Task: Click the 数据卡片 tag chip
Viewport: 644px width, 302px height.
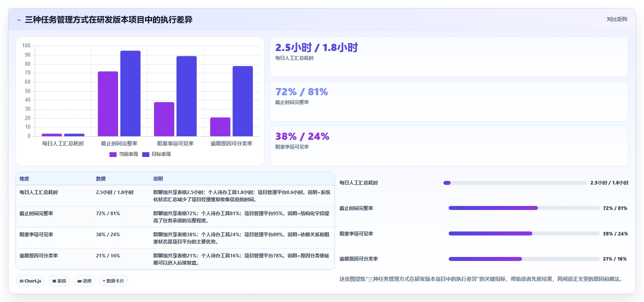Action: 113,281
